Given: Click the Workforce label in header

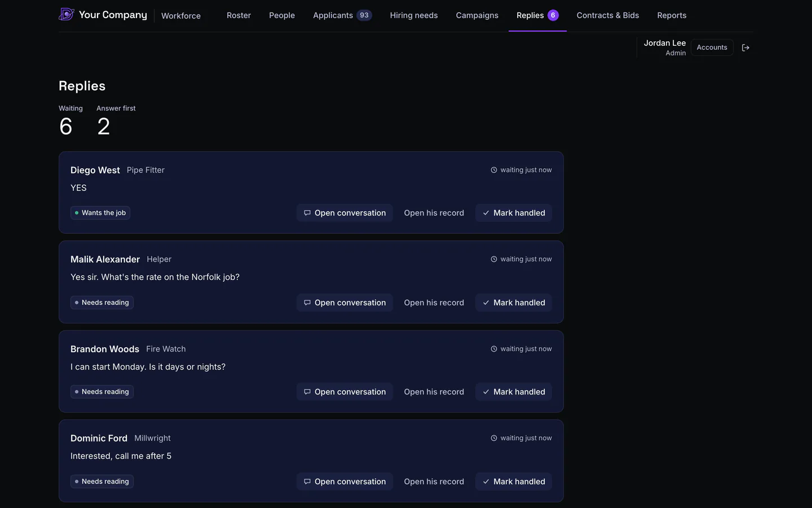Looking at the screenshot, I should pyautogui.click(x=181, y=16).
